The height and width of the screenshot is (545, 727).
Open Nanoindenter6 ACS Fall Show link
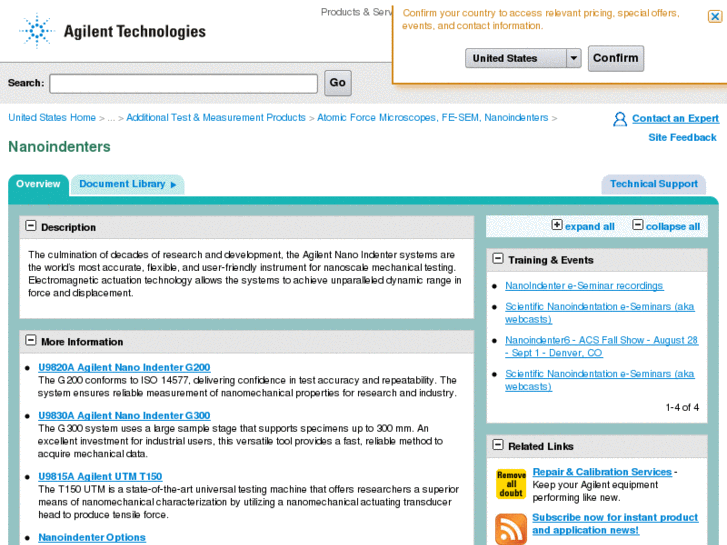[x=601, y=346]
